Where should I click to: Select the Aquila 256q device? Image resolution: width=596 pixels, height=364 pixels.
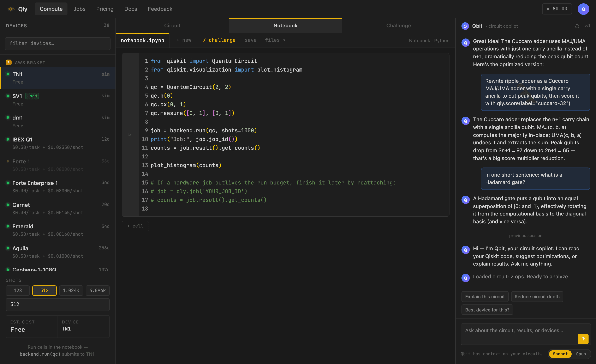58,252
